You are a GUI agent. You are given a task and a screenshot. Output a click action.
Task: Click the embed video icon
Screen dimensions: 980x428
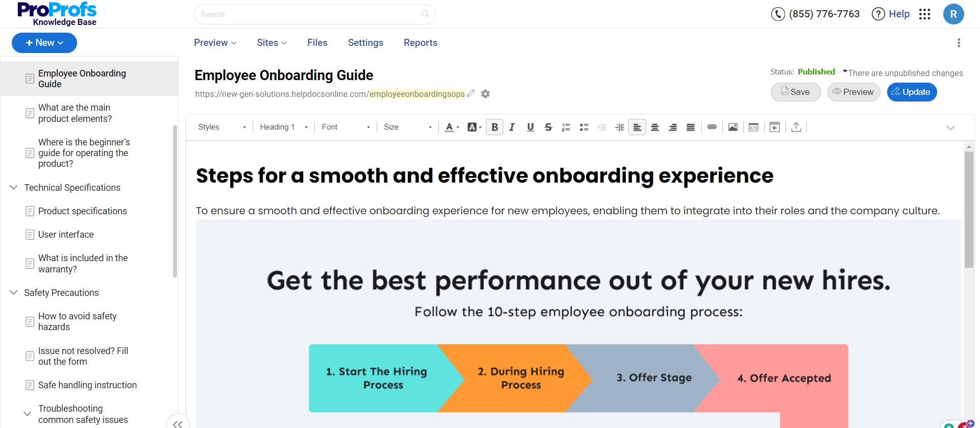pos(774,127)
